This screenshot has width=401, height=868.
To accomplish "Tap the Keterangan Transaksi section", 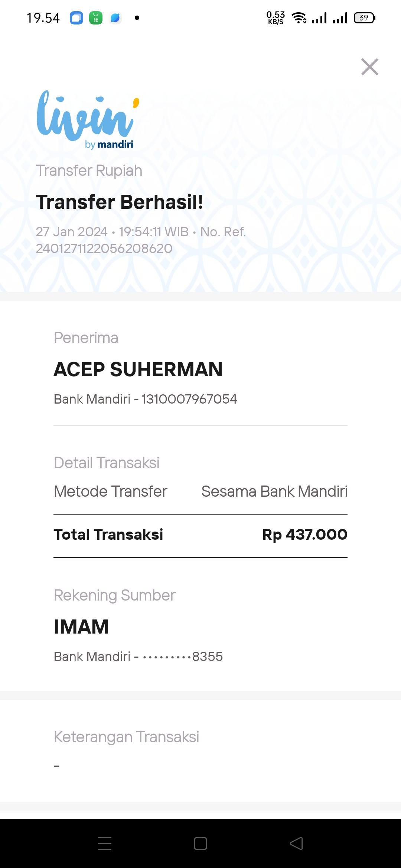I will pos(126,737).
